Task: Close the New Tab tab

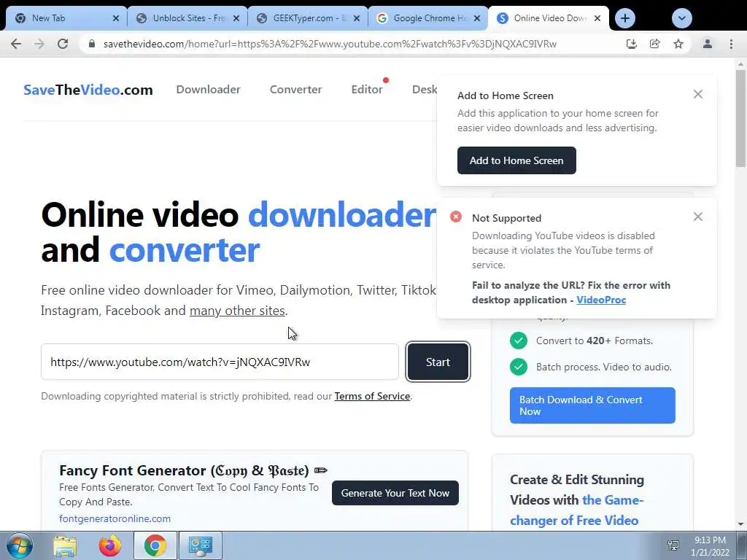Action: pyautogui.click(x=116, y=18)
